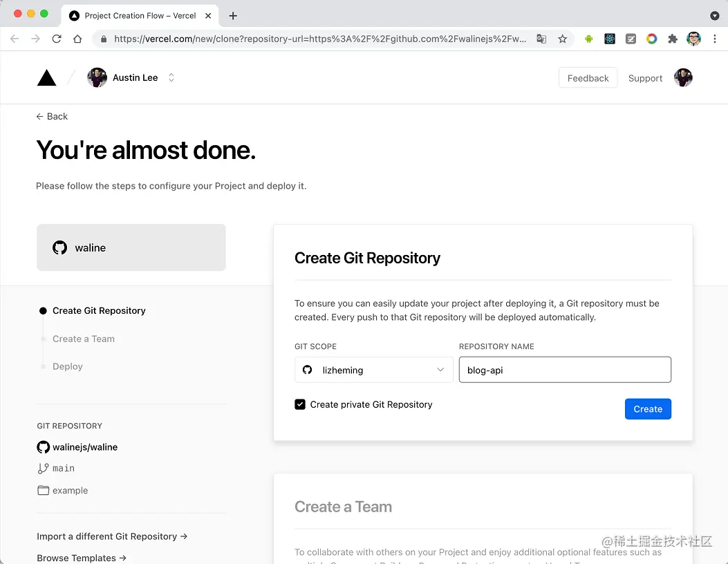Click 'main' branch name text
The height and width of the screenshot is (564, 728).
(x=64, y=469)
